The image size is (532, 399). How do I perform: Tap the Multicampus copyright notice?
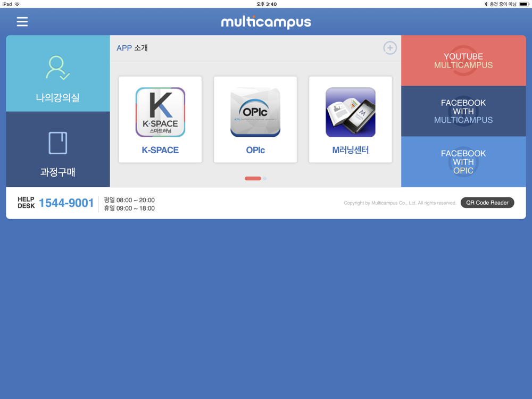[x=400, y=203]
